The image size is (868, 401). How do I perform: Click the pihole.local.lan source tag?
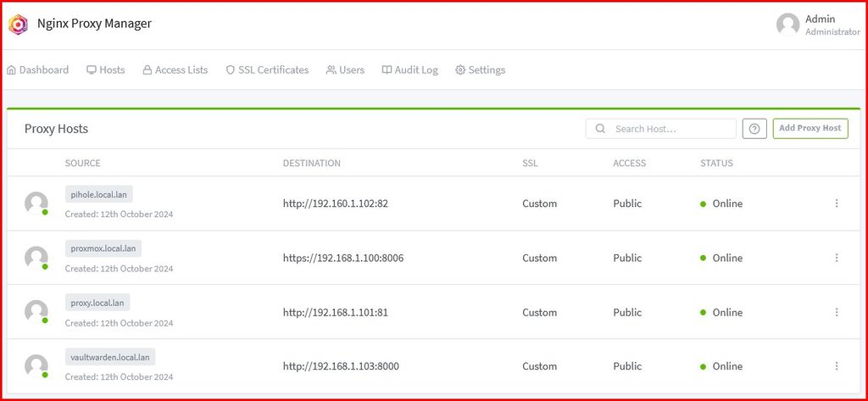click(x=99, y=194)
